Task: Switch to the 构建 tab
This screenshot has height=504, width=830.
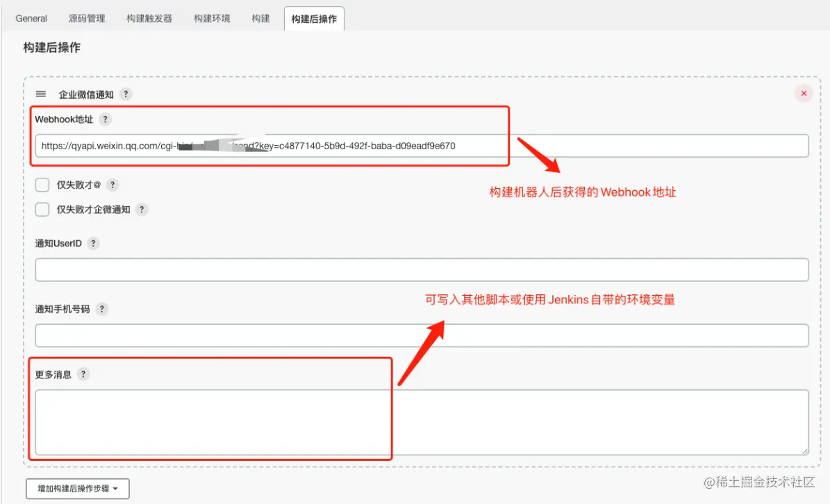Action: coord(260,19)
